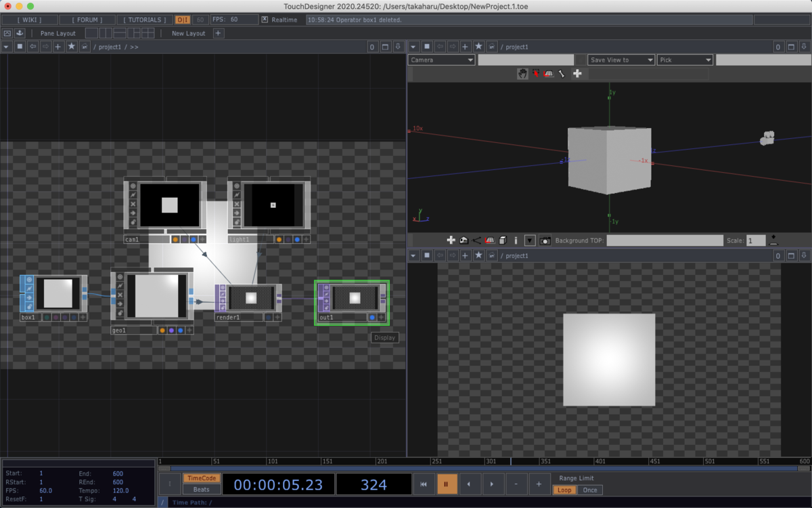Click the orange flag dot on cam1
The height and width of the screenshot is (508, 812).
[x=175, y=239]
